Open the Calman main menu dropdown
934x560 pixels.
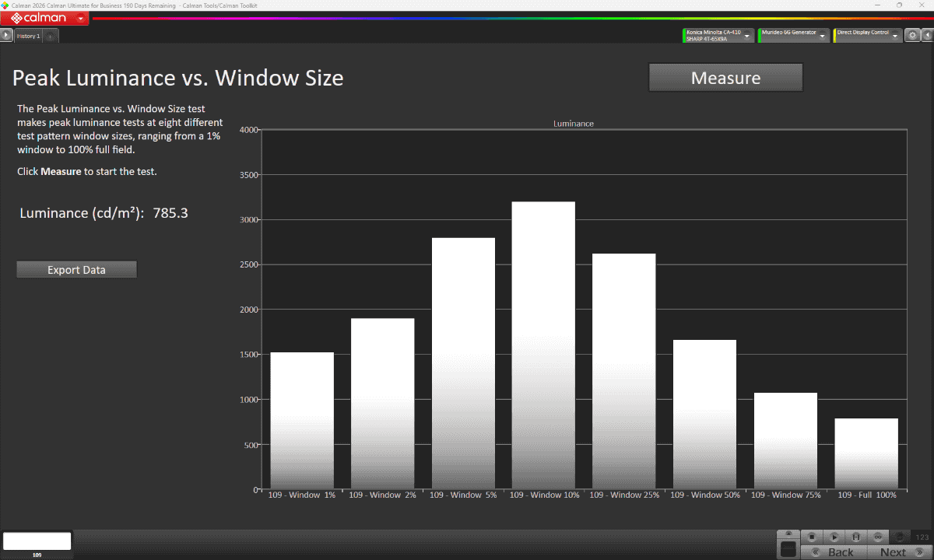pyautogui.click(x=81, y=18)
